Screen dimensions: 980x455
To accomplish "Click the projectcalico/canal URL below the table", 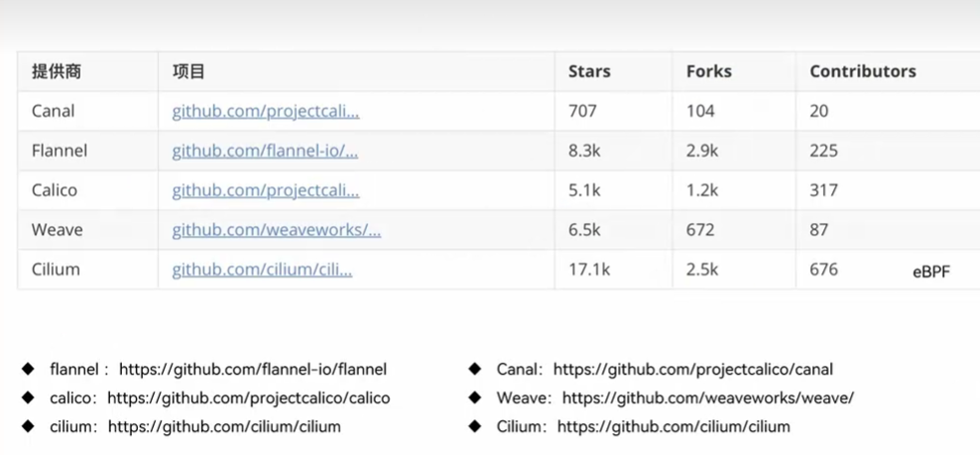I will point(693,370).
